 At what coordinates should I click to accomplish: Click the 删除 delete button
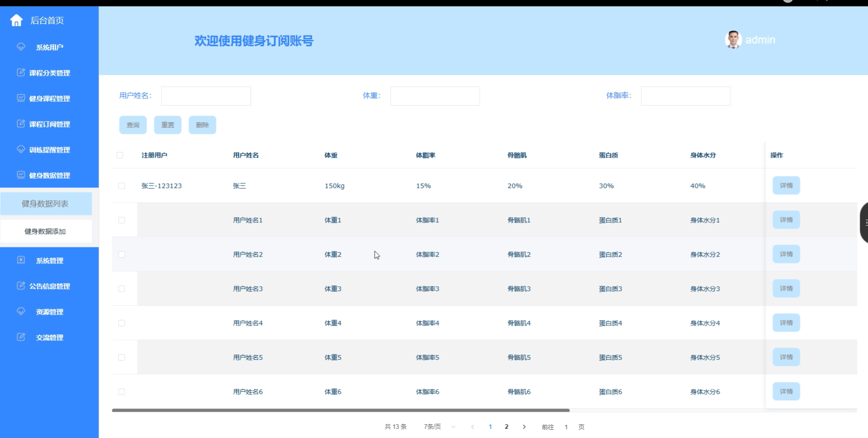pos(202,125)
